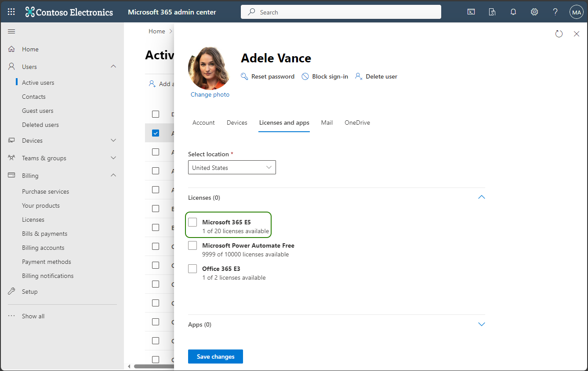
Task: Open the settings gear icon
Action: click(534, 12)
